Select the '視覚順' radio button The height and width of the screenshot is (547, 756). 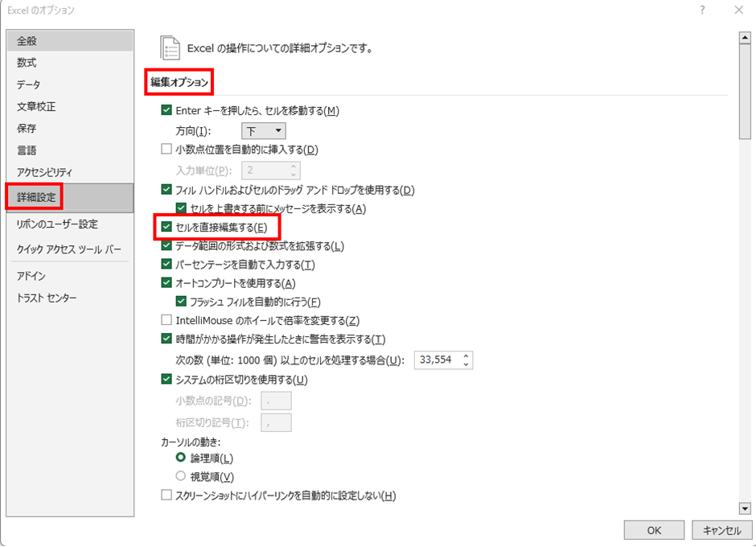181,476
